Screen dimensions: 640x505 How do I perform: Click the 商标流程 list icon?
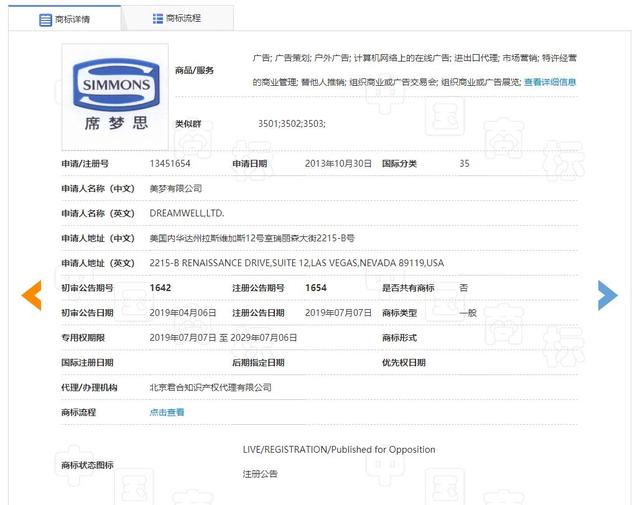click(158, 18)
